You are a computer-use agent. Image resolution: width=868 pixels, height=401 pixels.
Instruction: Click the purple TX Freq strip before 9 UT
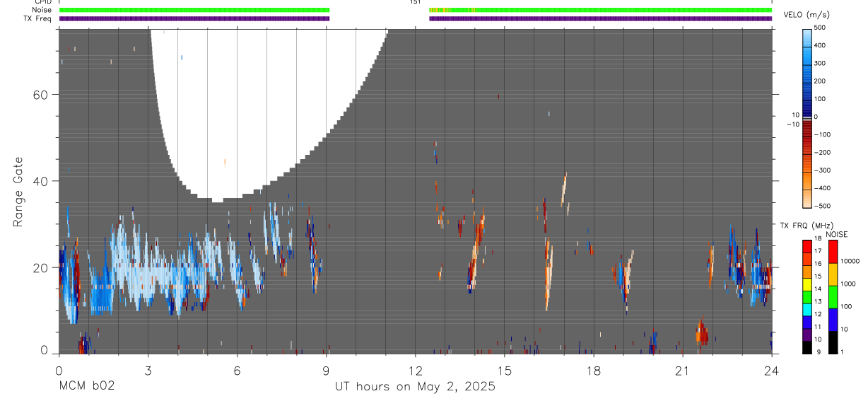tap(194, 18)
